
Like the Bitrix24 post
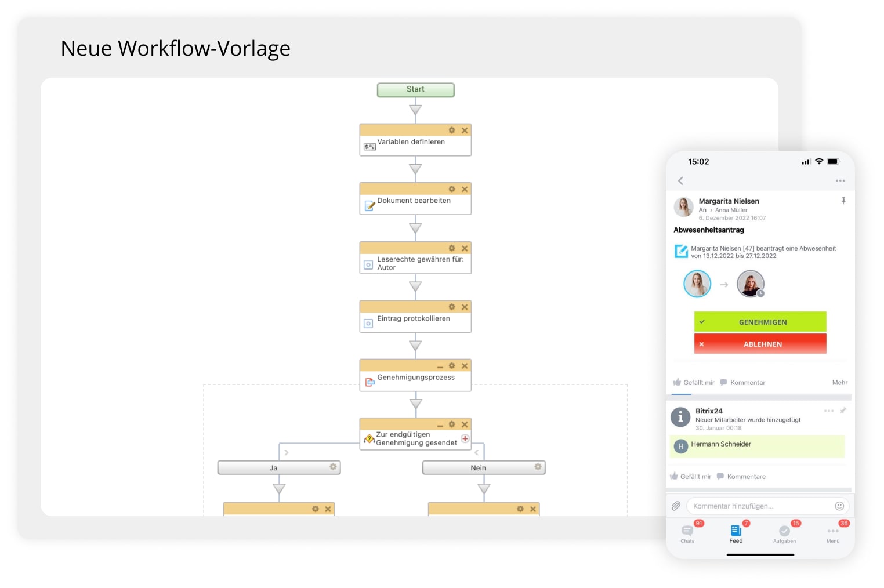[690, 477]
